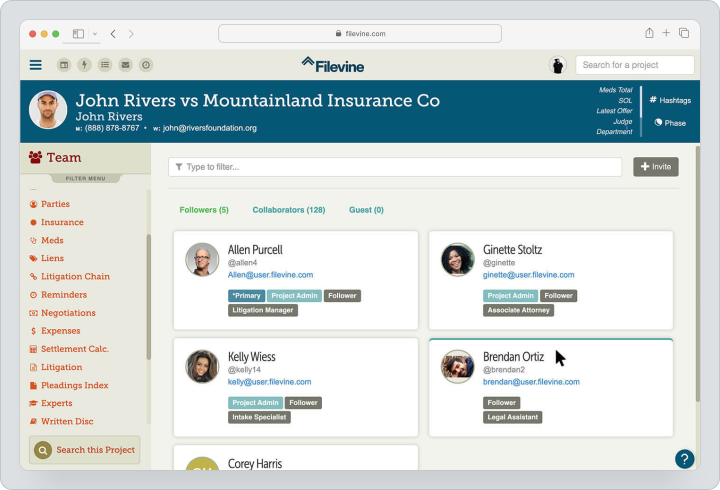
Task: Click the lightning bolt activity icon
Action: point(84,65)
